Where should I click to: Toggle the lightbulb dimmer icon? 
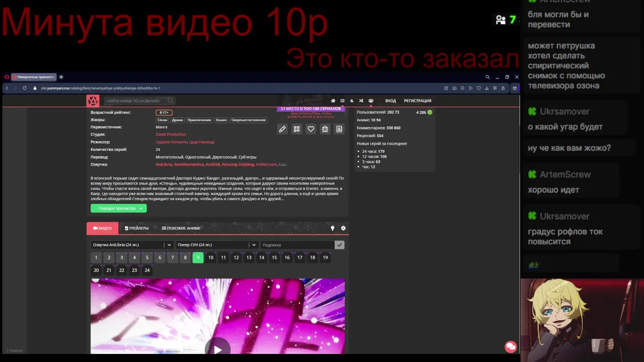pyautogui.click(x=333, y=228)
